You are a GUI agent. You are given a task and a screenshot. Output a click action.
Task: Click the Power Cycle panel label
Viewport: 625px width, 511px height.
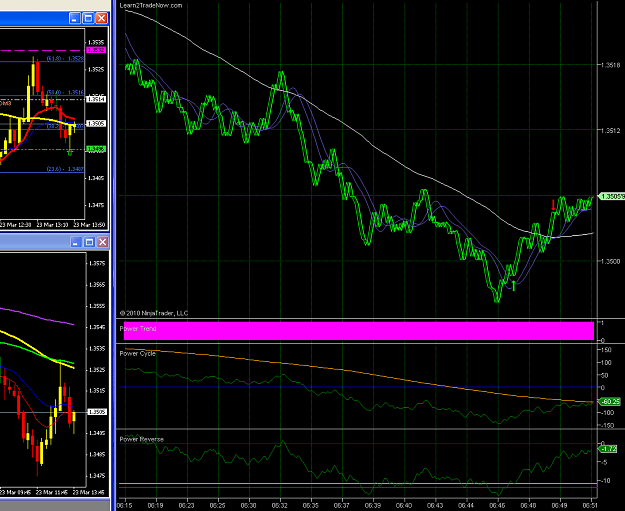coord(138,353)
